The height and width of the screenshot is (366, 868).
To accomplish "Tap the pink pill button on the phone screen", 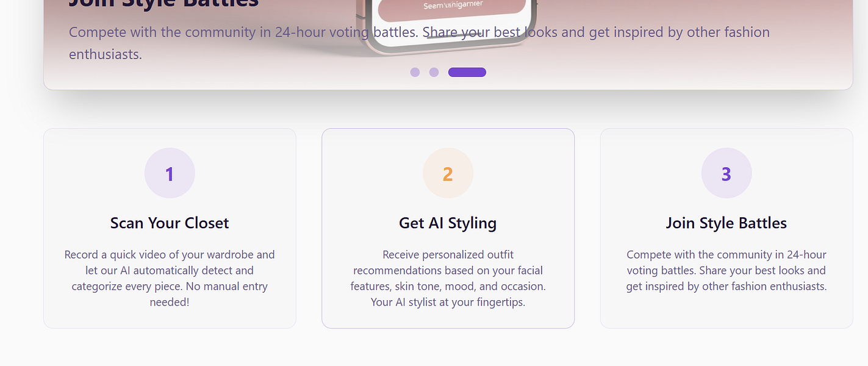I will (x=451, y=9).
